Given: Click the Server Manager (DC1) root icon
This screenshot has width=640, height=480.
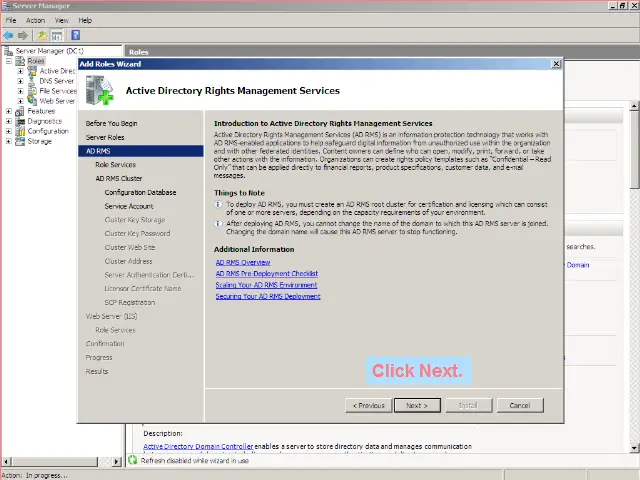Looking at the screenshot, I should (8, 51).
